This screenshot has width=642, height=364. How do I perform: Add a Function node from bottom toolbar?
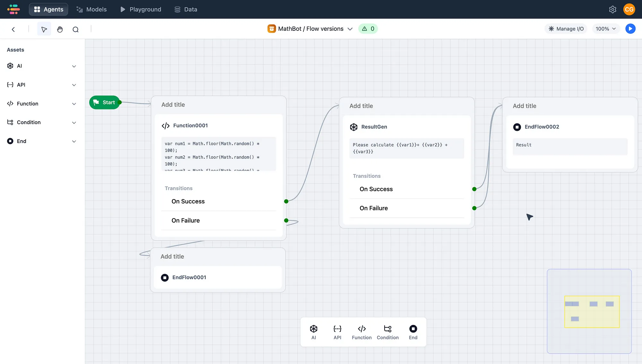tap(361, 332)
